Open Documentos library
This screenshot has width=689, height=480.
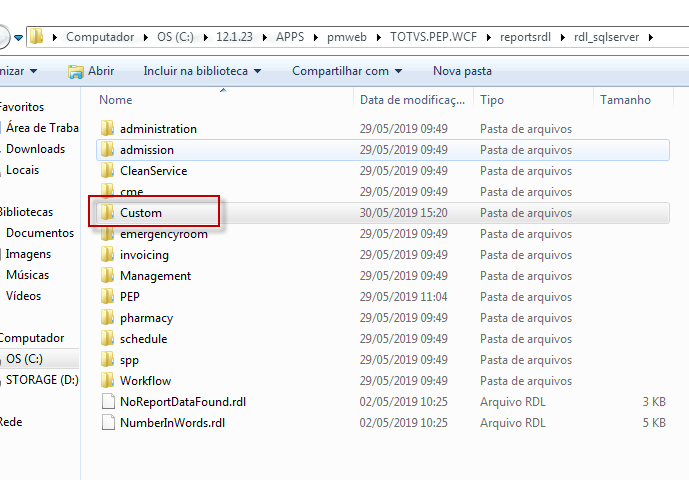click(x=40, y=233)
